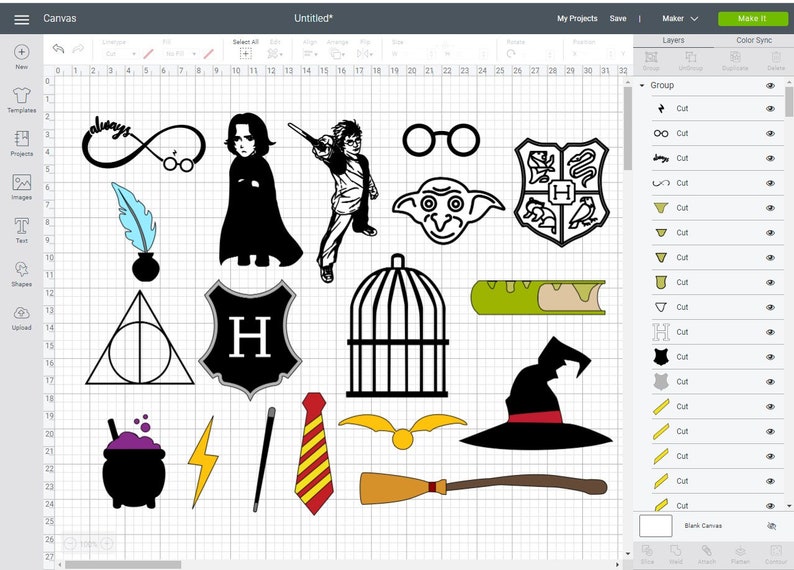Hide the lightning bolt Cut layer
Screen dimensions: 794x570
[770, 108]
